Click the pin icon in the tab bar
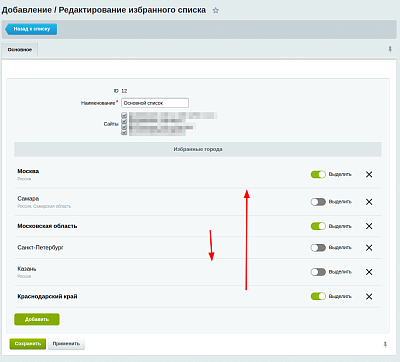The width and height of the screenshot is (400, 362). tap(390, 50)
